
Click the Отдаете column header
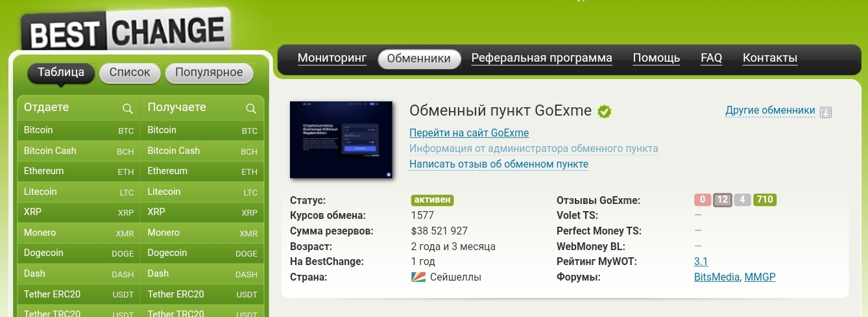[46, 107]
